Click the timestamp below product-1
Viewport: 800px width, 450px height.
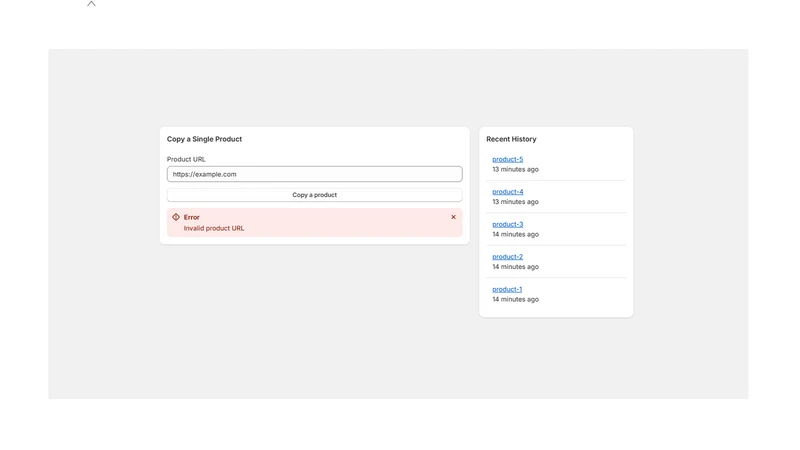[x=515, y=299]
